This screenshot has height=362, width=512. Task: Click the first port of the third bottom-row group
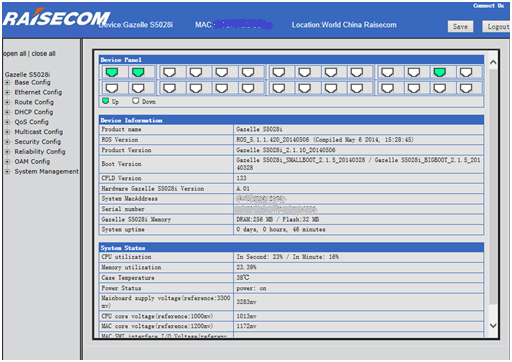click(x=279, y=88)
